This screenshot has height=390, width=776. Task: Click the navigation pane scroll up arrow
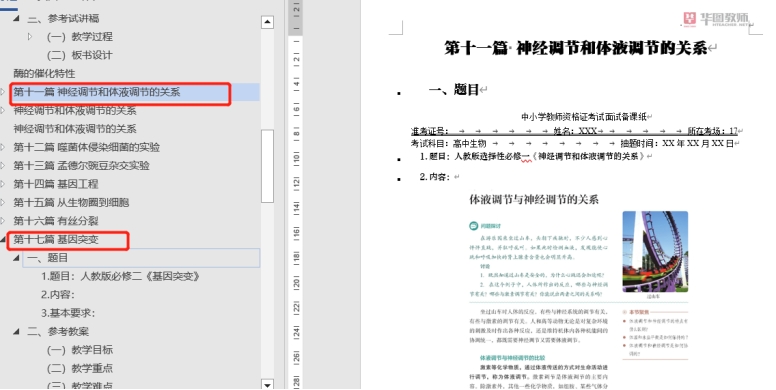tap(267, 22)
